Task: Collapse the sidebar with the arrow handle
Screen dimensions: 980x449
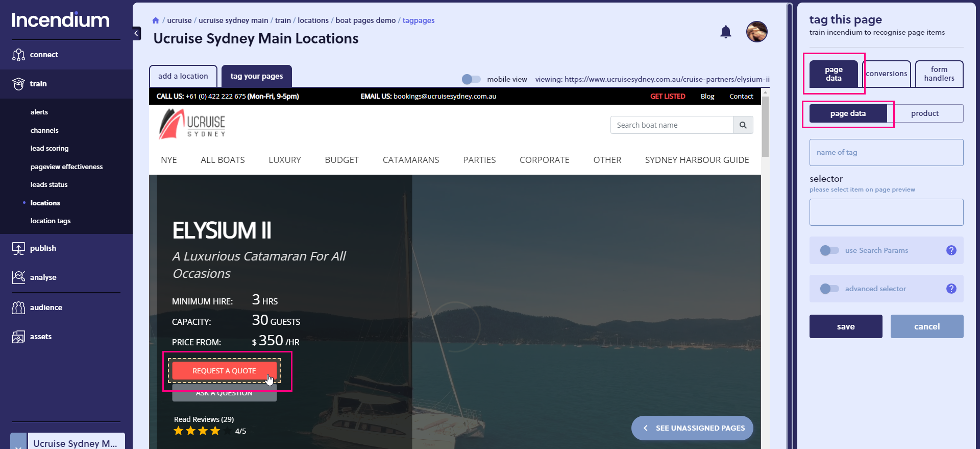Action: pos(136,34)
